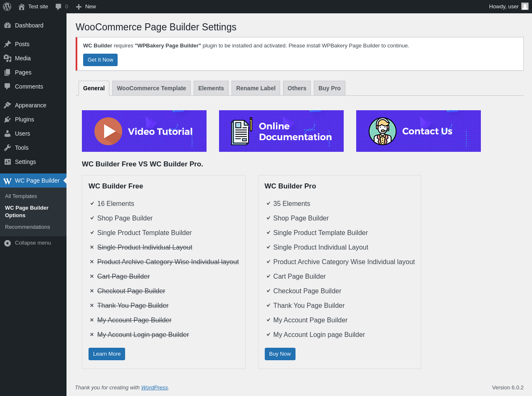Click the Pages icon in sidebar
The image size is (532, 396).
[x=7, y=72]
